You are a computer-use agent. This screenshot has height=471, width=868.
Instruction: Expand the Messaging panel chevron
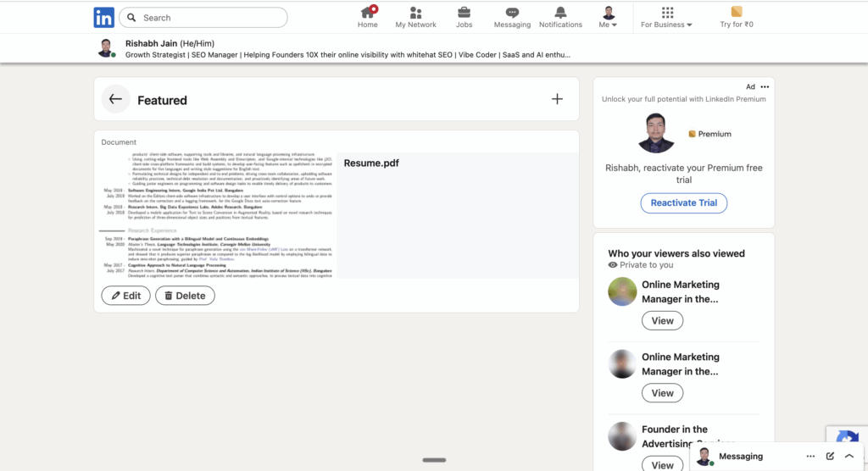849,456
